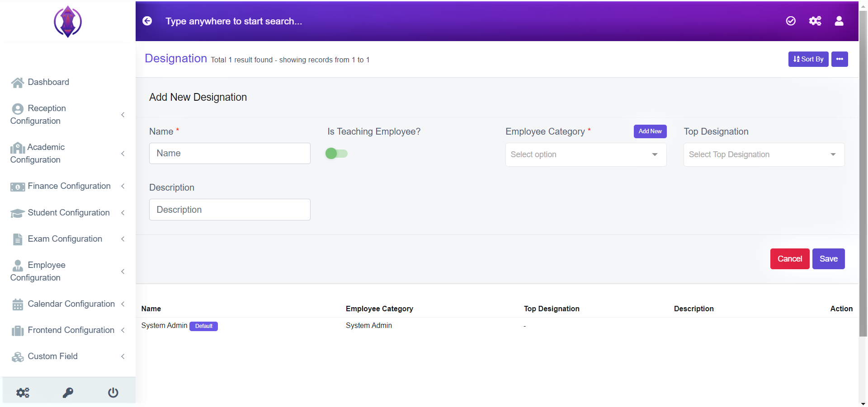Click the Finance Configuration money icon

click(18, 187)
